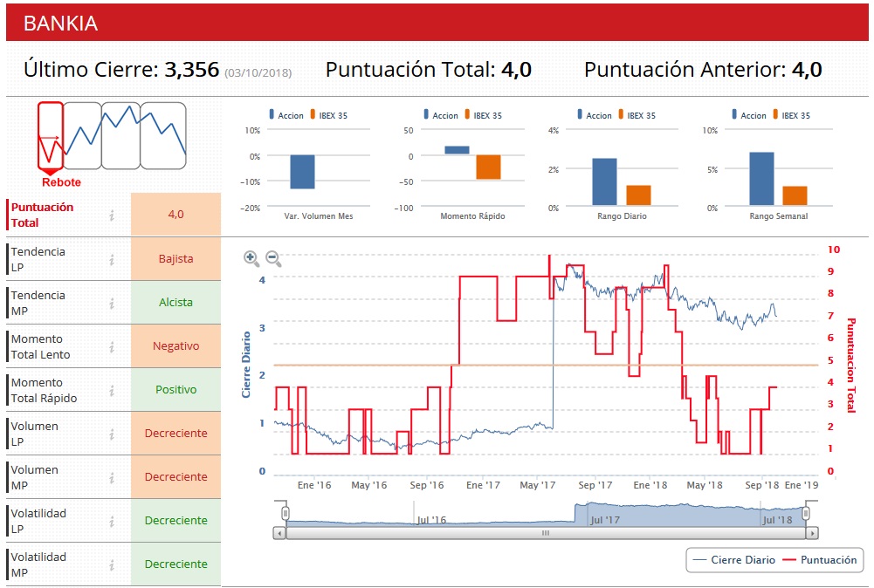The image size is (874, 588).
Task: Click the navigator scrollbar center grip
Action: tap(546, 533)
